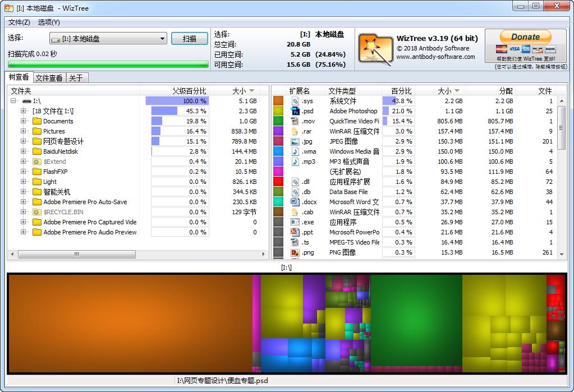The image size is (574, 392).
Task: Click the QuickTime .mov file type icon
Action: coord(294,121)
